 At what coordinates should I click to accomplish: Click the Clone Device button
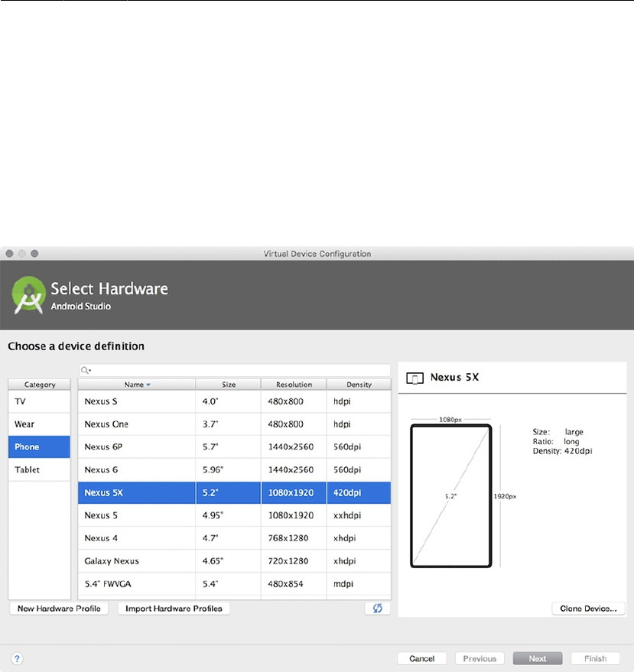click(x=588, y=609)
